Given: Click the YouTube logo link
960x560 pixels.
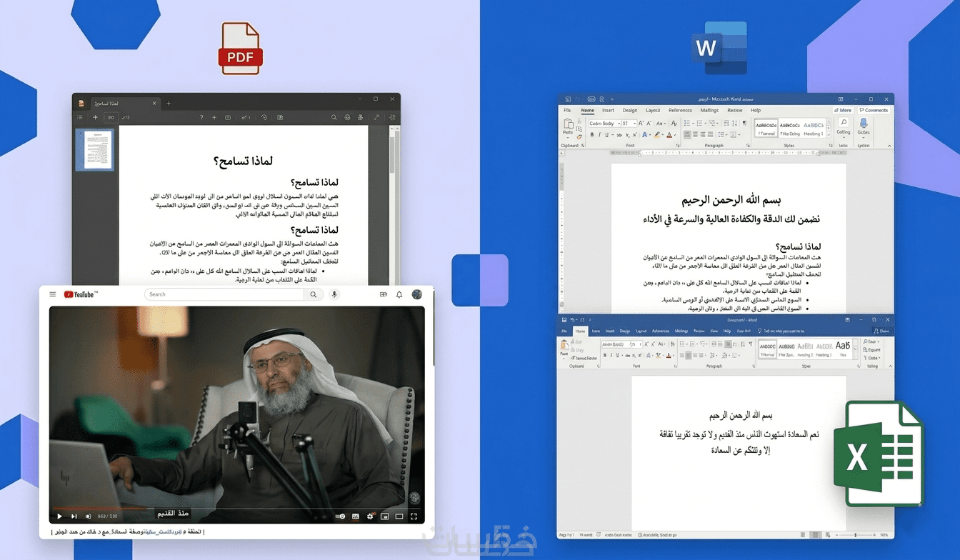Looking at the screenshot, I should click(x=80, y=294).
